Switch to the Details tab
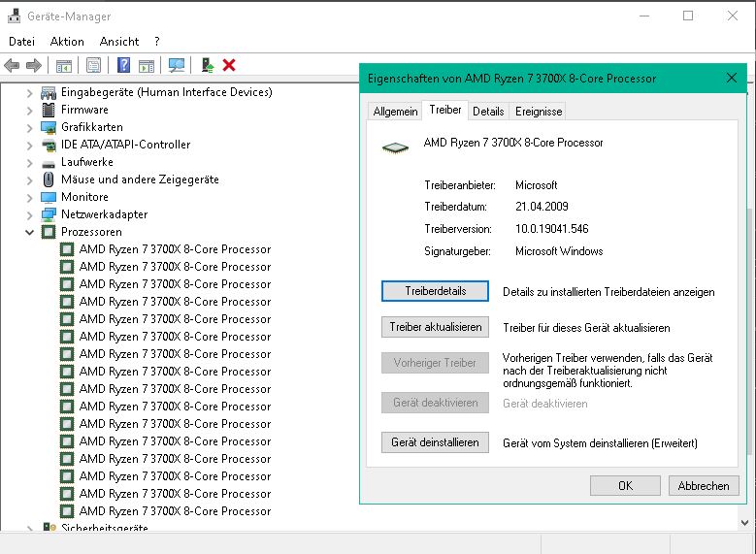The image size is (756, 554). pyautogui.click(x=488, y=112)
